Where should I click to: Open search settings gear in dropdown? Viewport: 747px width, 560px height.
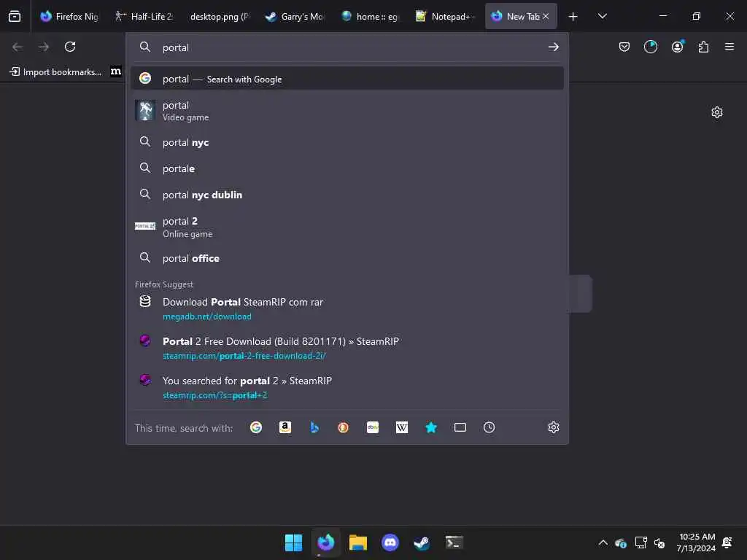coord(553,427)
